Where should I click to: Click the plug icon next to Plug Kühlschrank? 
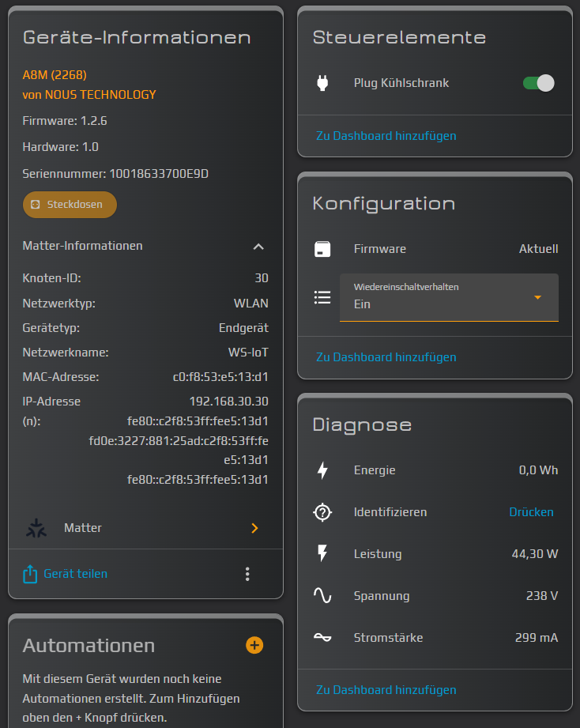point(322,83)
